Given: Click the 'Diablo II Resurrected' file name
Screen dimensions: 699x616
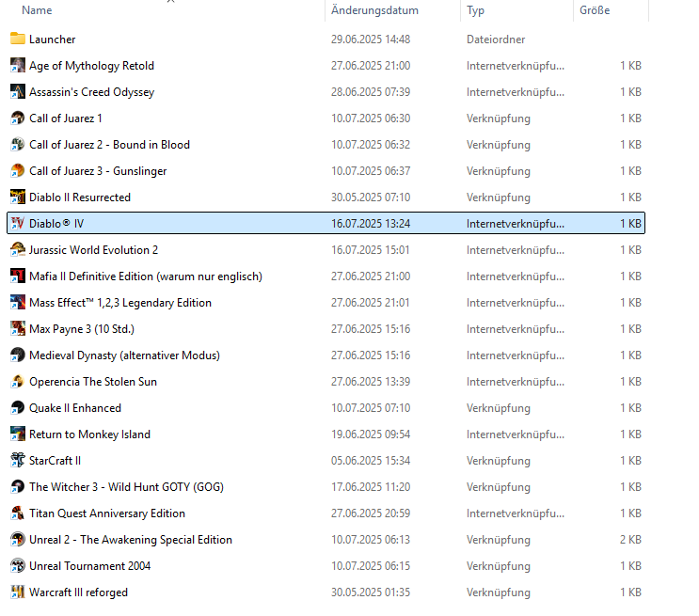Looking at the screenshot, I should click(x=79, y=197).
